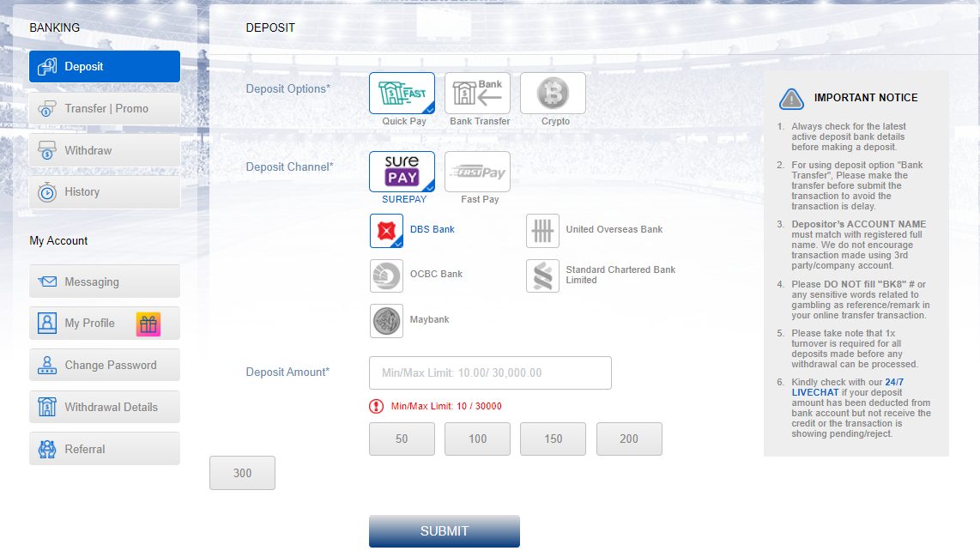Pick the Fast Pay deposit channel
Screen dimensions: 980x557
pyautogui.click(x=477, y=172)
